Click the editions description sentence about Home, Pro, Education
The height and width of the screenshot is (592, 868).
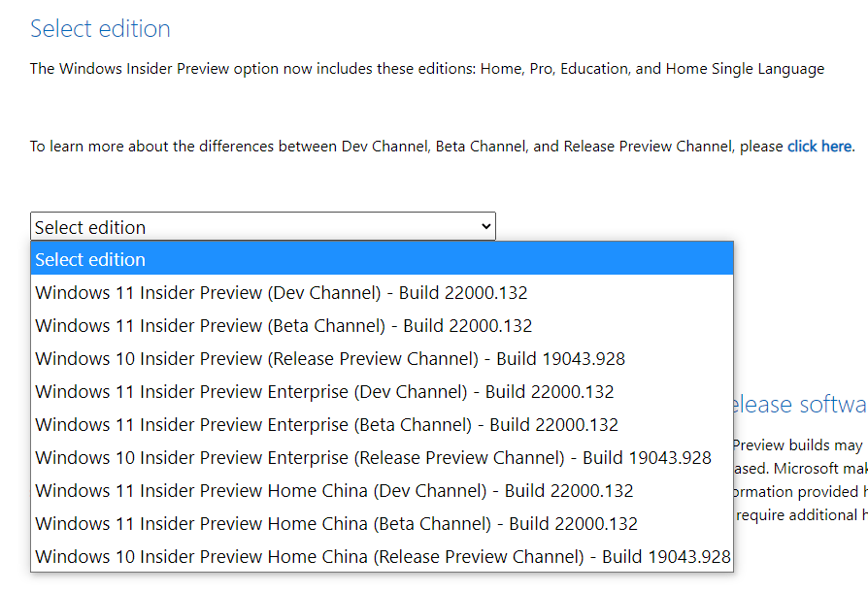coord(427,69)
